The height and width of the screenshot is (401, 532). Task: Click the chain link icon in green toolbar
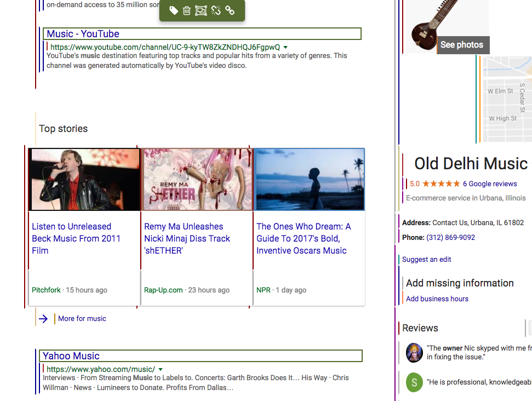click(230, 10)
